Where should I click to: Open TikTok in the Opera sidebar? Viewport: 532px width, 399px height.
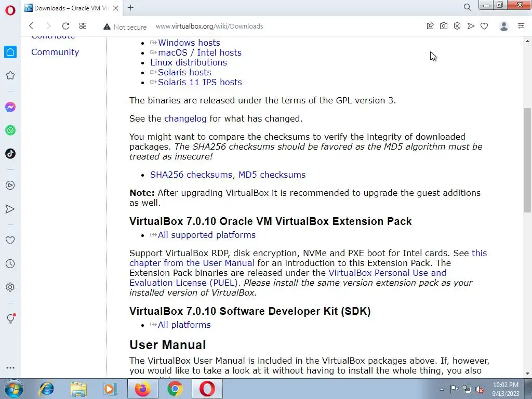click(10, 154)
